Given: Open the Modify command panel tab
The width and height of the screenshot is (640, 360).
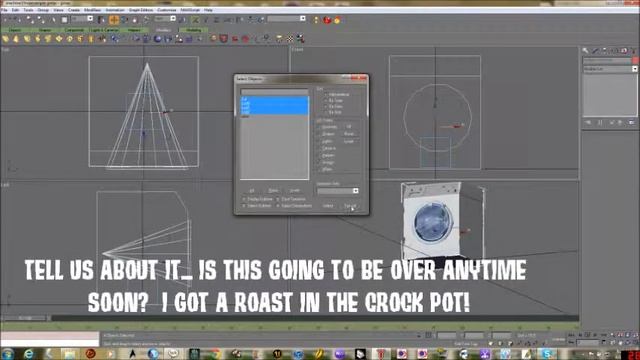Looking at the screenshot, I should (595, 51).
